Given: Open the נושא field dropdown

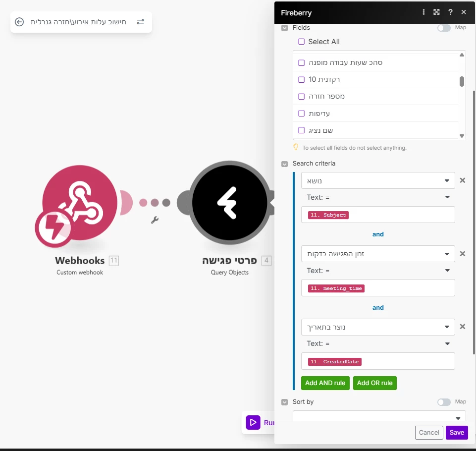Looking at the screenshot, I should tap(378, 181).
